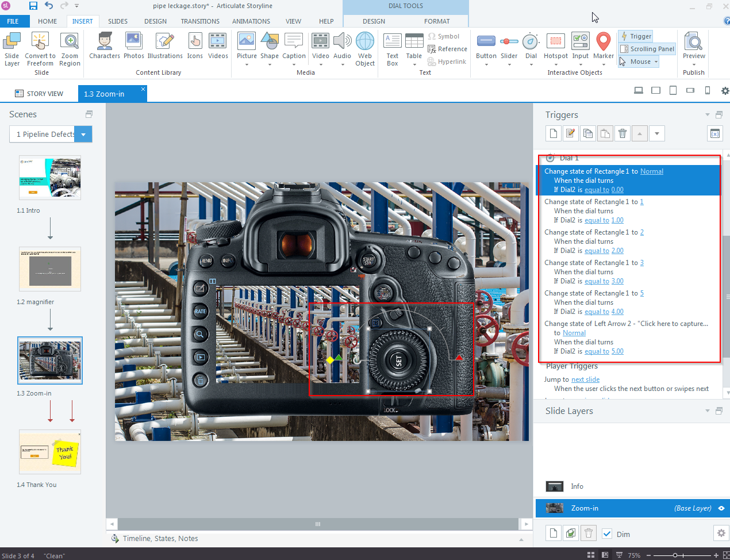730x560 pixels.
Task: Toggle the Dim checkbox
Action: click(x=607, y=534)
